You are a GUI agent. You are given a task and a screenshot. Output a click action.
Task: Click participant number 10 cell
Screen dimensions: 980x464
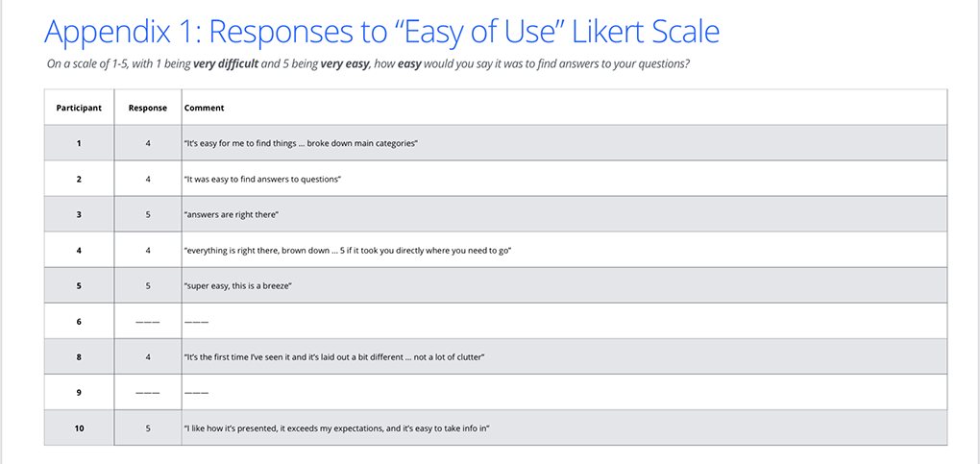79,427
